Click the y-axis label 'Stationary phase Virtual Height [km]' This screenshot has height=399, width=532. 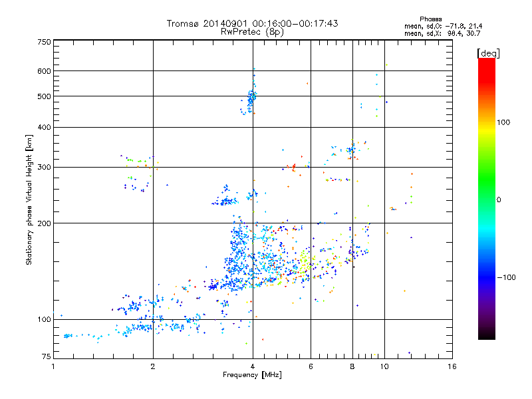[29, 200]
